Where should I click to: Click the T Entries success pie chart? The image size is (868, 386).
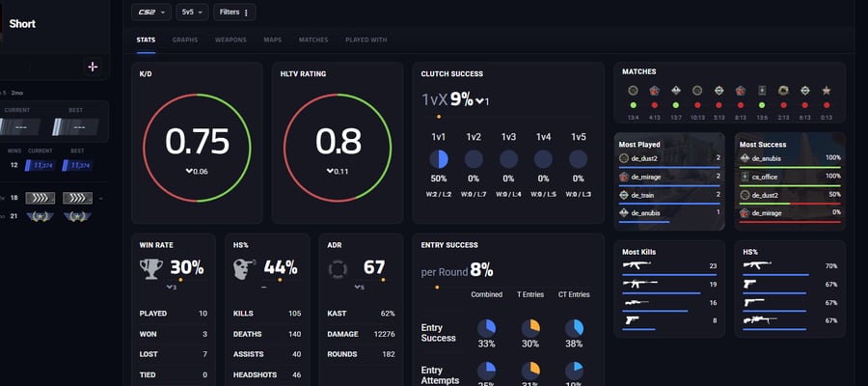530,328
